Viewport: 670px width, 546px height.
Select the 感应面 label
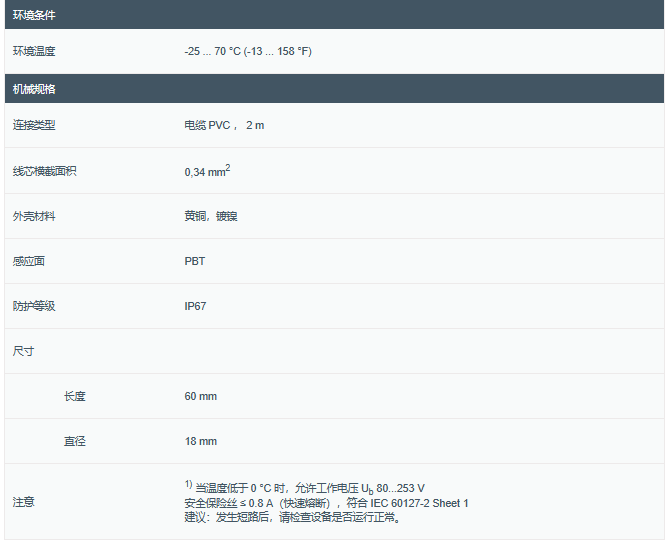29,261
